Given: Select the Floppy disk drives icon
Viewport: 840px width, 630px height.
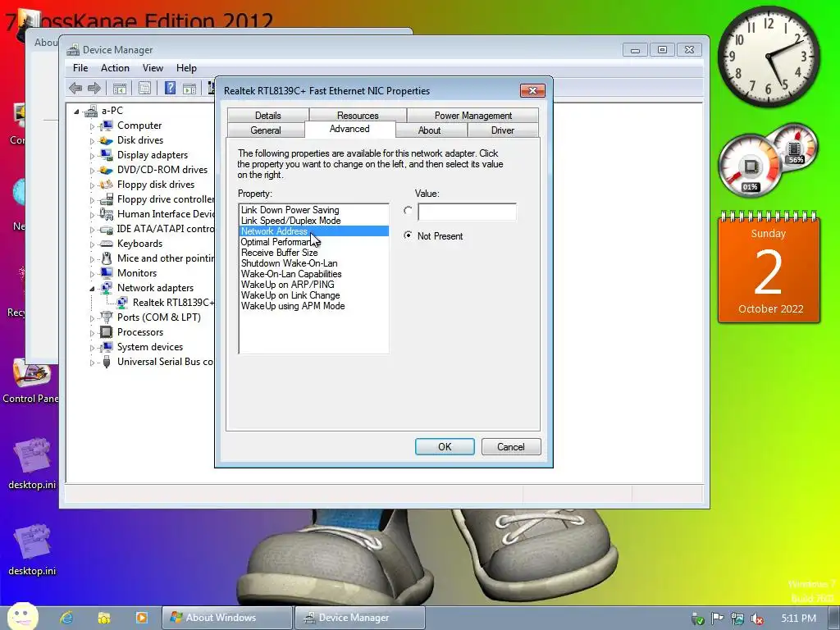Looking at the screenshot, I should click(107, 185).
